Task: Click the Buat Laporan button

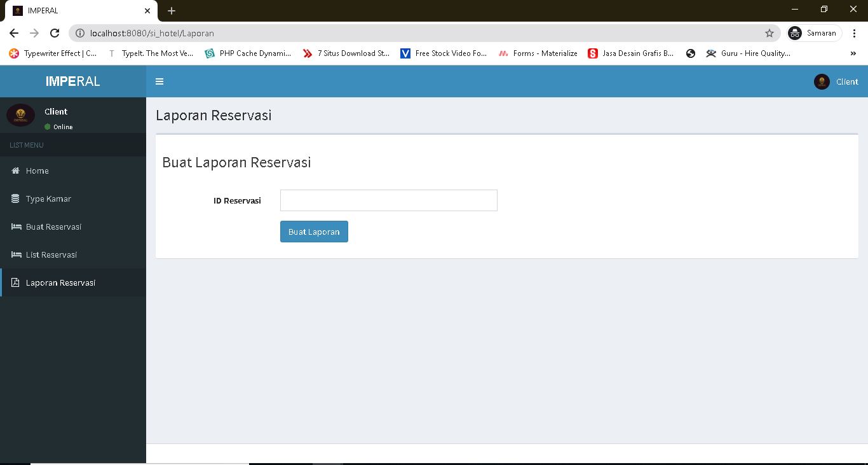Action: point(314,232)
